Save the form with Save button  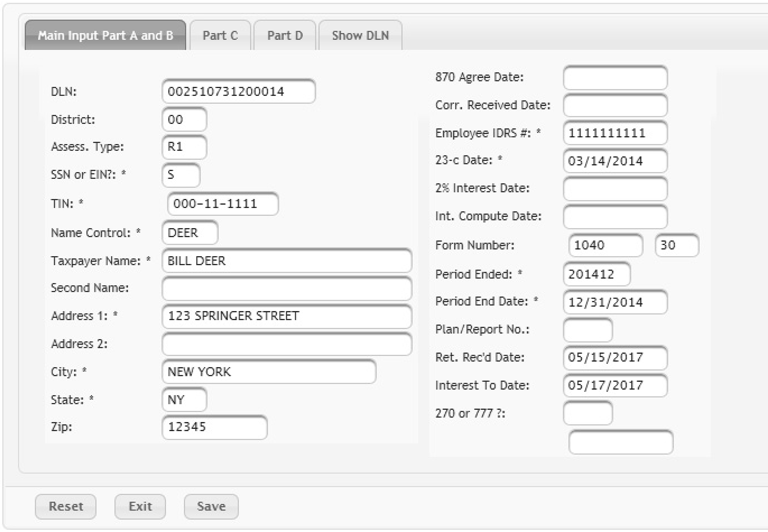211,506
